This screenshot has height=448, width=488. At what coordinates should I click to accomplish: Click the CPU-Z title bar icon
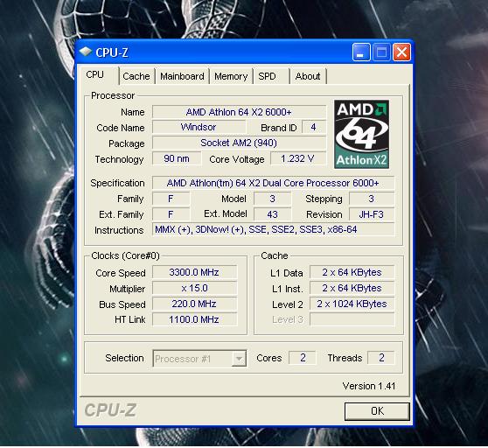coord(86,52)
